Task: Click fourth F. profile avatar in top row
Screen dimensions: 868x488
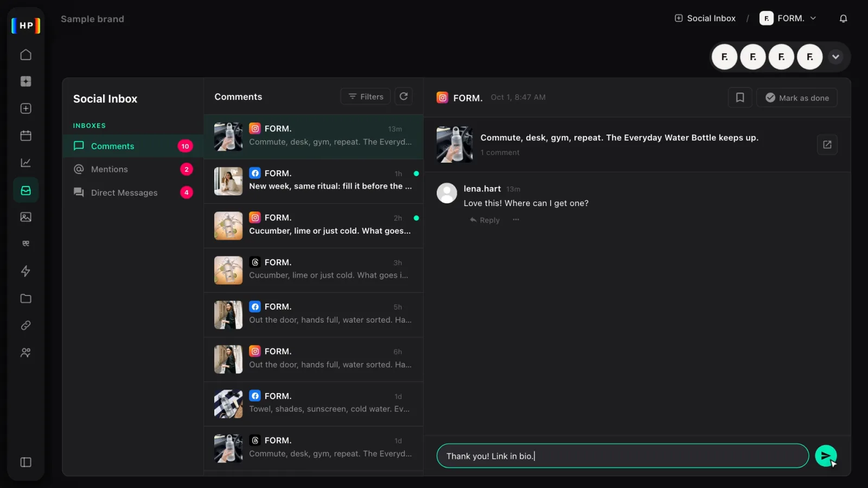Action: point(810,57)
